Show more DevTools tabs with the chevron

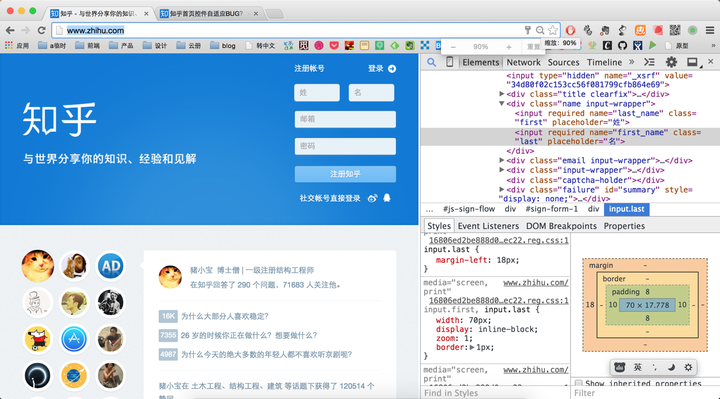pos(632,62)
